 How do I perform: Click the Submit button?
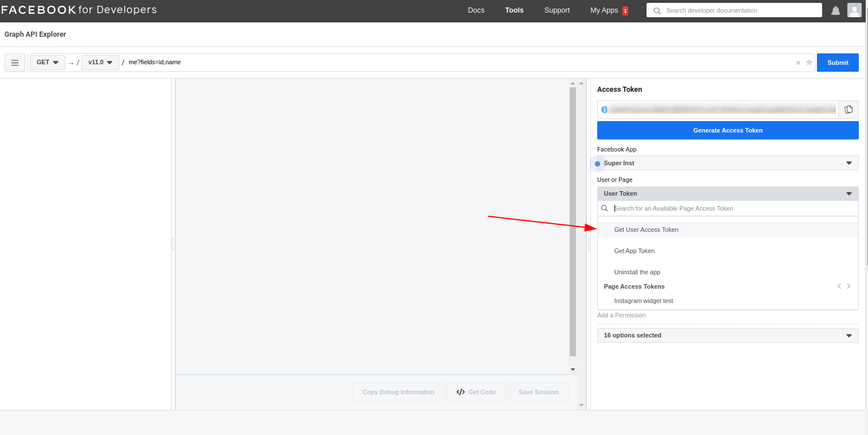point(838,63)
